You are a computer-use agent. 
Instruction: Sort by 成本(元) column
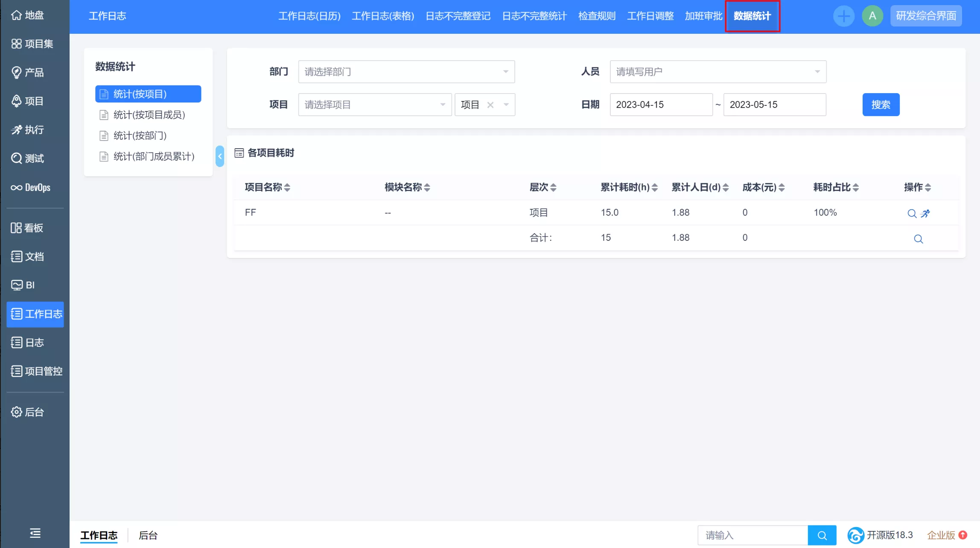764,187
